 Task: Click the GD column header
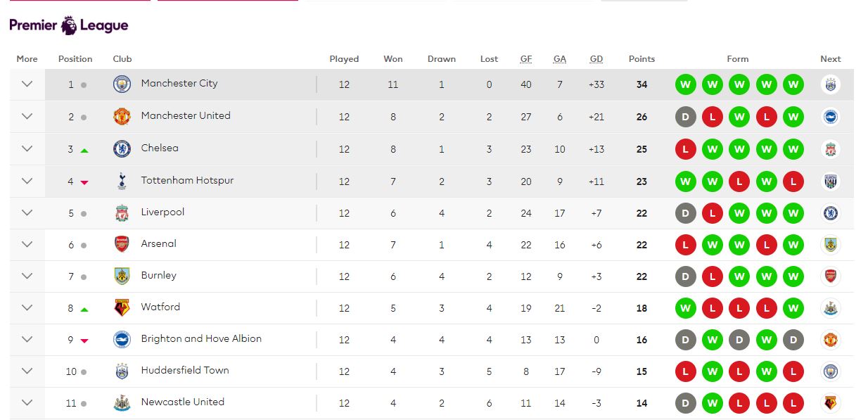click(596, 59)
